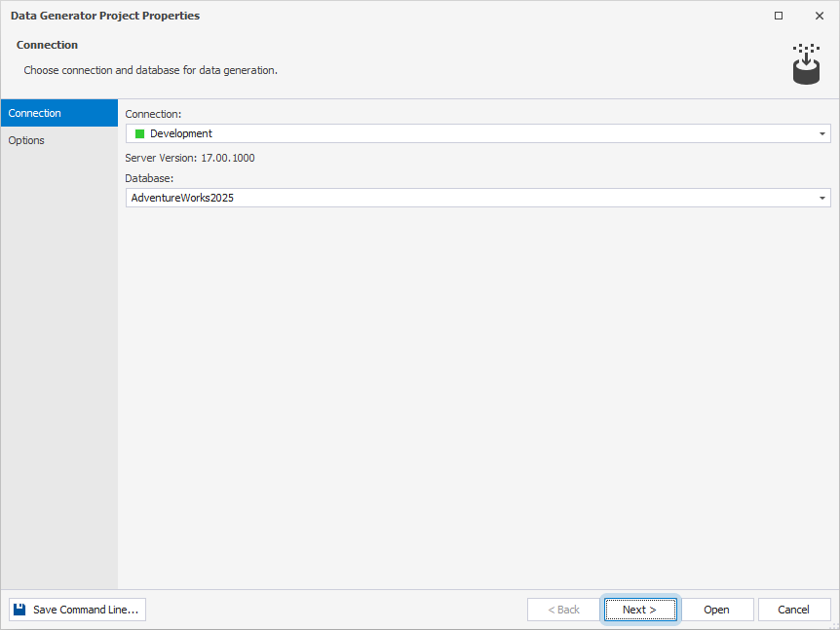The height and width of the screenshot is (630, 840).
Task: Click the Open button
Action: [717, 610]
